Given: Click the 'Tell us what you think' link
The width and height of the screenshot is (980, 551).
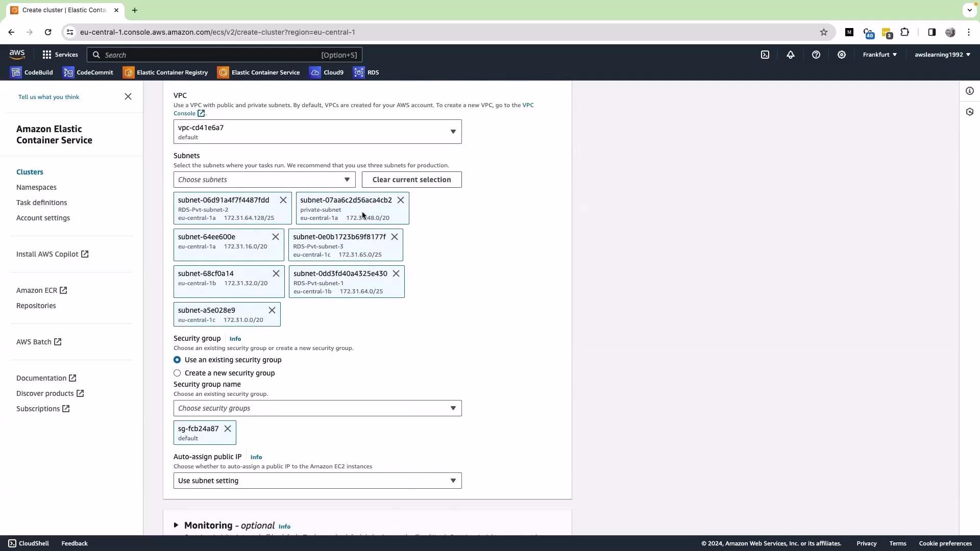Looking at the screenshot, I should 48,97.
